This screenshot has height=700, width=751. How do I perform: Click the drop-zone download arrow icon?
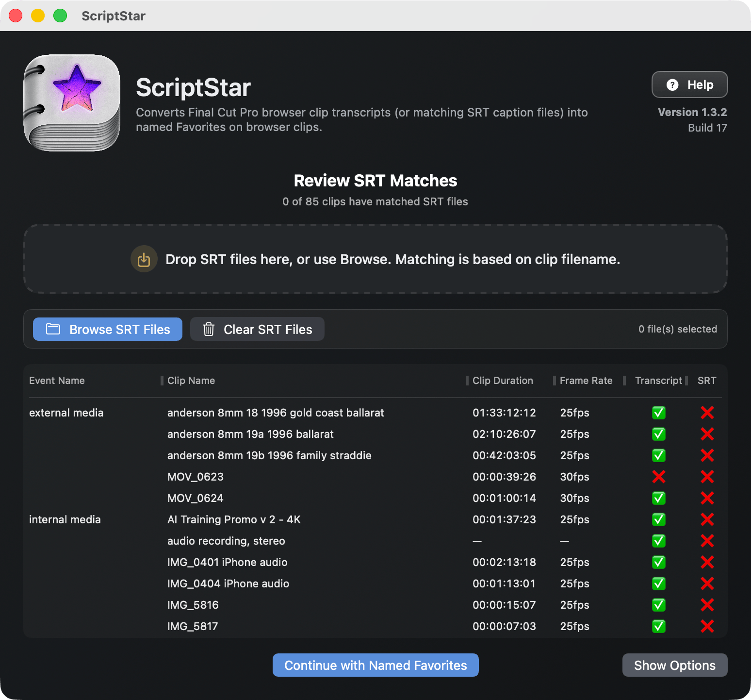144,259
